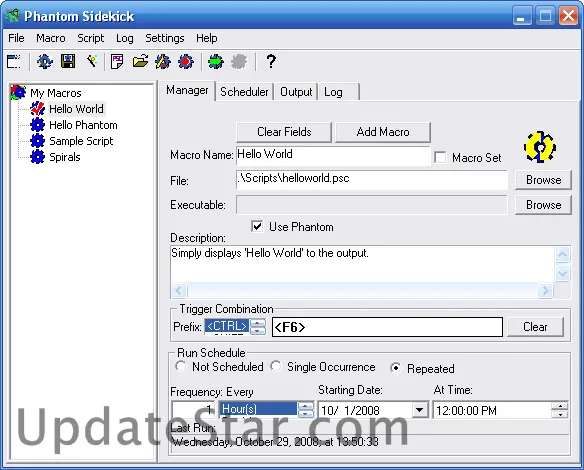The width and height of the screenshot is (584, 470).
Task: Switch to the Scheduler tab
Action: pos(244,92)
